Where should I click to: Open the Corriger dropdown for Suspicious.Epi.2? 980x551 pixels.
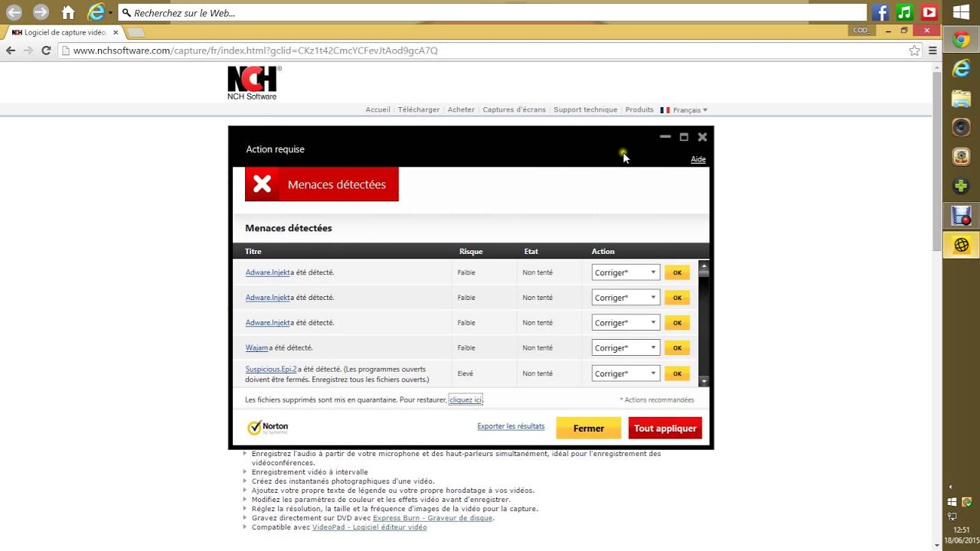[626, 373]
